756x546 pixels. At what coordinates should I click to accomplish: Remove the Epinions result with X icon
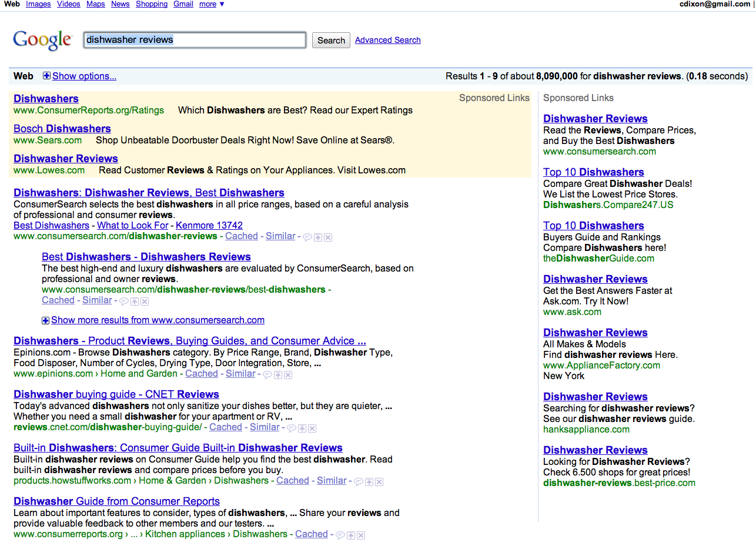tap(288, 374)
